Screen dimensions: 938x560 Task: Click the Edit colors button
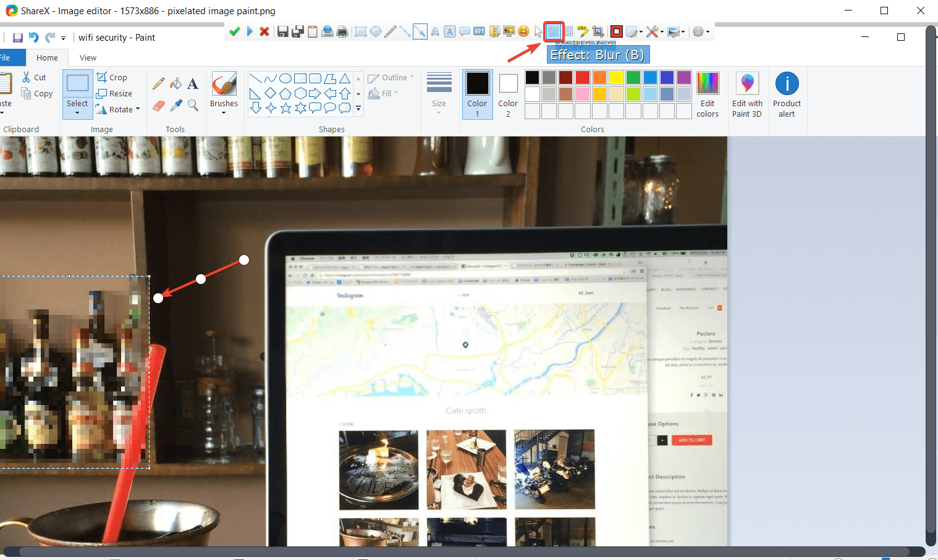tap(708, 94)
